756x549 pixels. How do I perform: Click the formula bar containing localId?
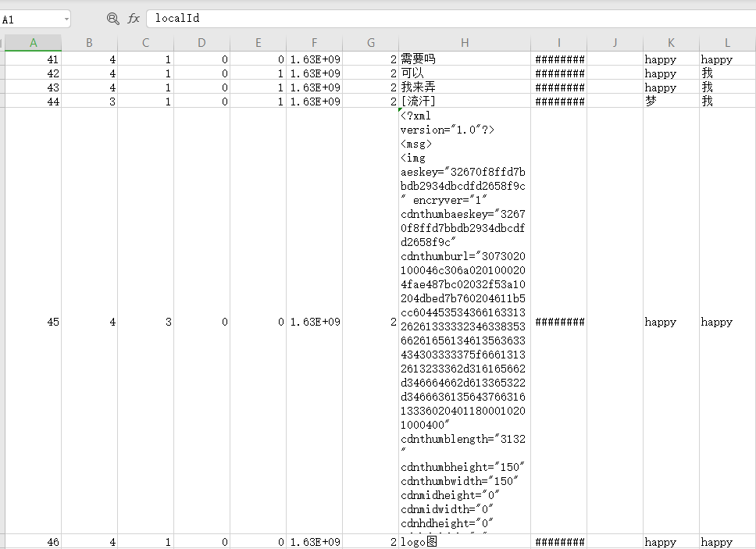(445, 19)
